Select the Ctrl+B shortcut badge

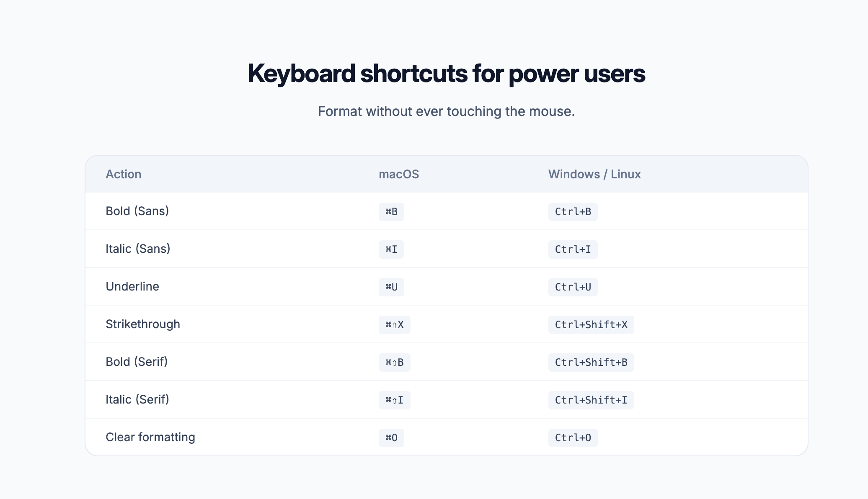pos(573,212)
